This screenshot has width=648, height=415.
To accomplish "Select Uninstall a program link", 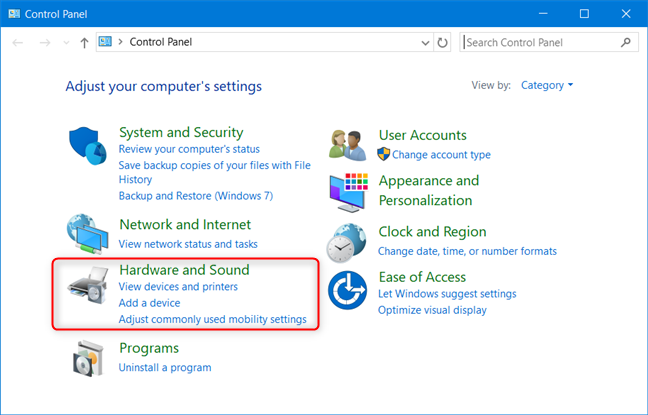I will [x=165, y=367].
